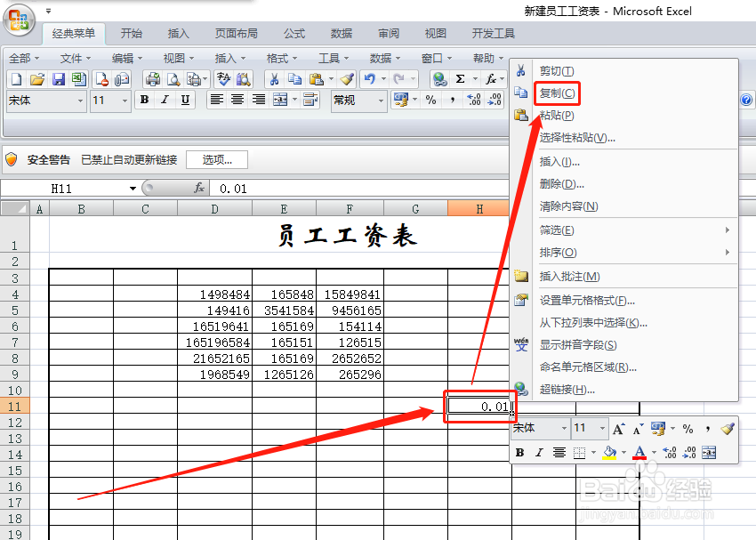Click the Save icon on the toolbar
The image size is (756, 540).
click(x=59, y=77)
